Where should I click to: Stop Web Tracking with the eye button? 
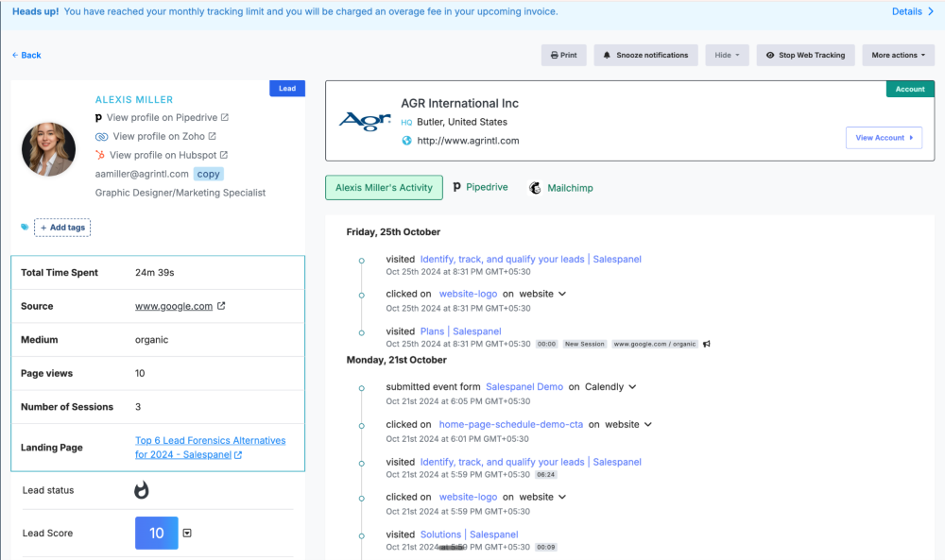click(x=805, y=55)
